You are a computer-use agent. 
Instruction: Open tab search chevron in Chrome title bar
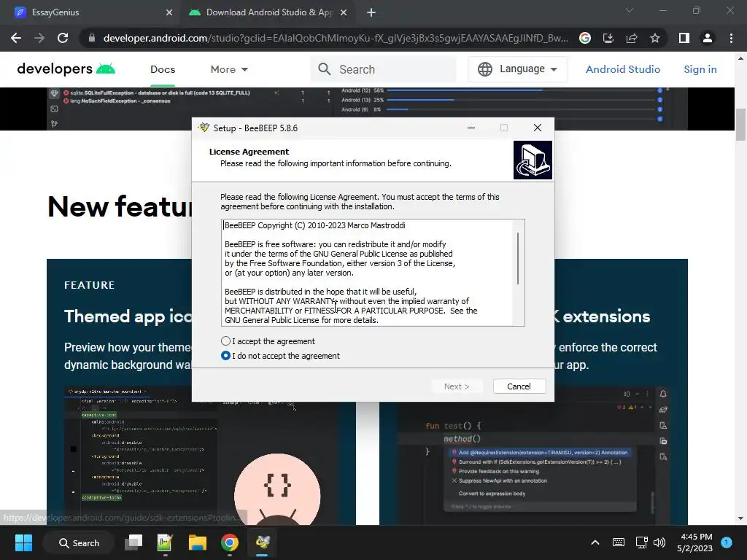[630, 10]
